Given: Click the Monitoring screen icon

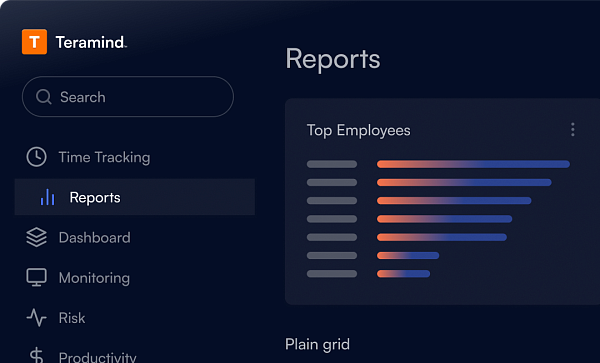Looking at the screenshot, I should 36,277.
